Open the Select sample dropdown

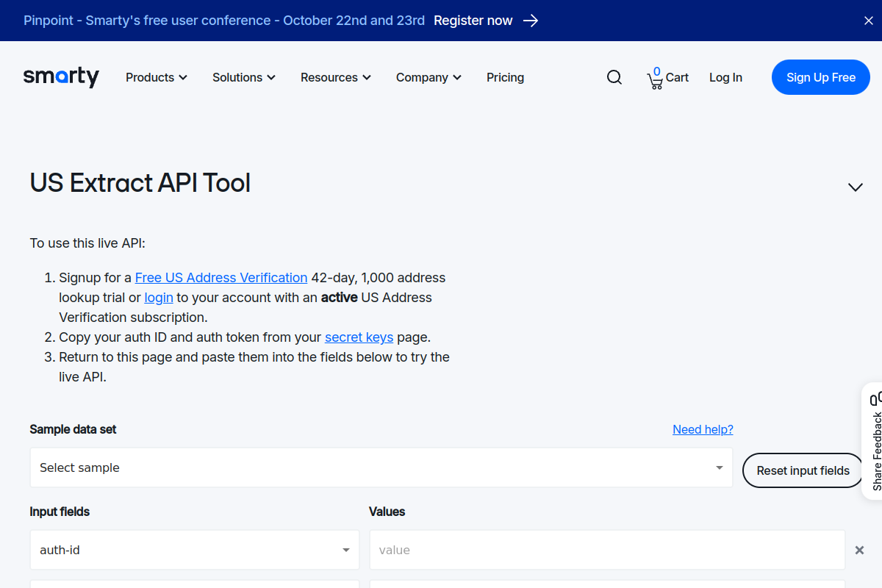pos(381,467)
